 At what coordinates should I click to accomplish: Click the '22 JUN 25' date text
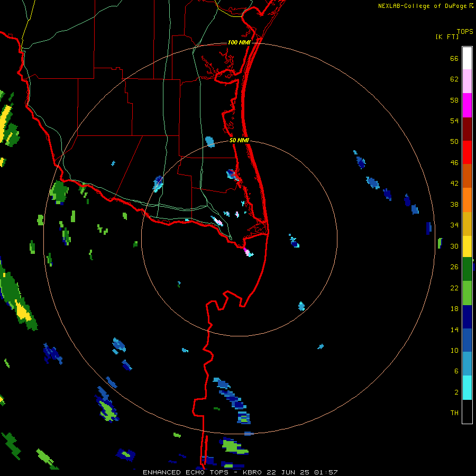(x=288, y=472)
